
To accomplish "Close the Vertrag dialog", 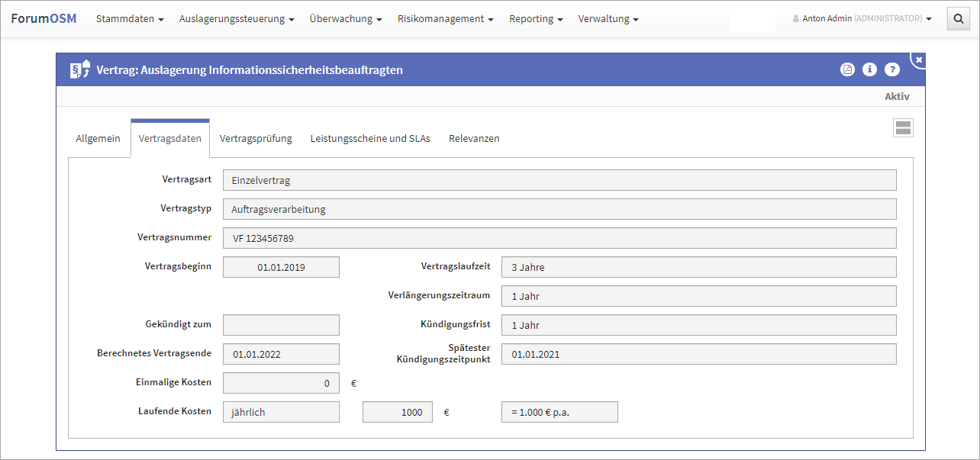I will (x=918, y=60).
